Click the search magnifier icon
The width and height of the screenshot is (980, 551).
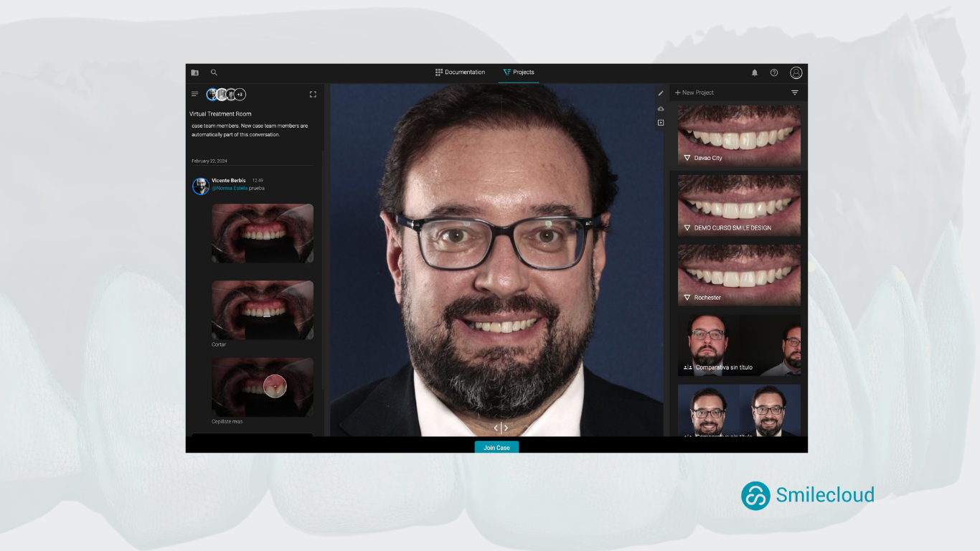pos(214,72)
